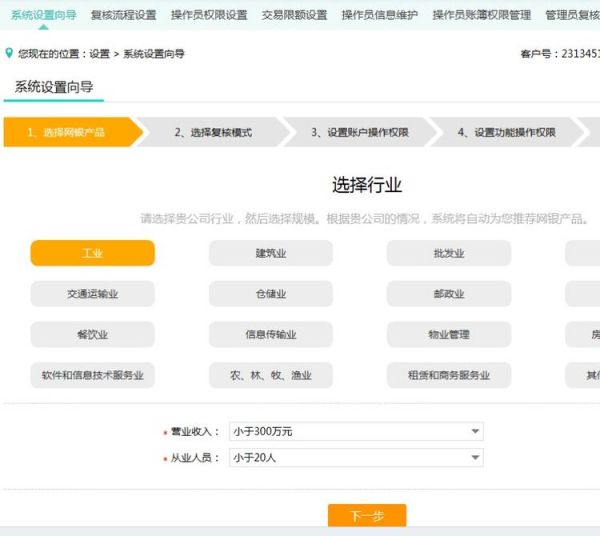Switch to the 操作员权限设置 tab

(209, 15)
